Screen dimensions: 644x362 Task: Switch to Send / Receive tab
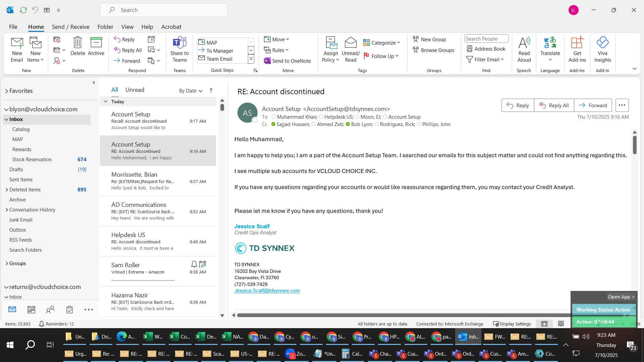70,27
